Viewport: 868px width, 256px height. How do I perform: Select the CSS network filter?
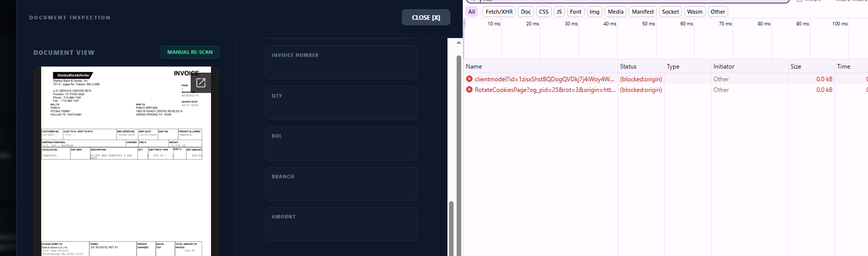[x=544, y=12]
